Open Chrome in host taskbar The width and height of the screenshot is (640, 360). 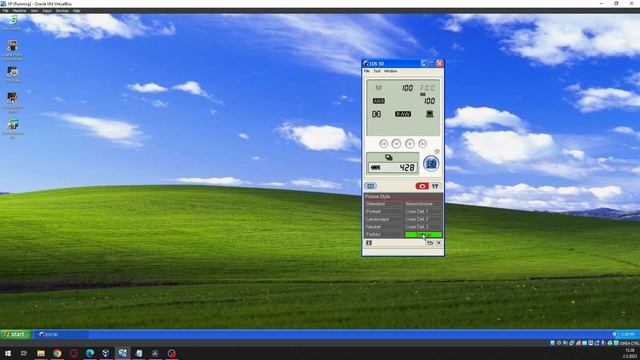coord(57,353)
